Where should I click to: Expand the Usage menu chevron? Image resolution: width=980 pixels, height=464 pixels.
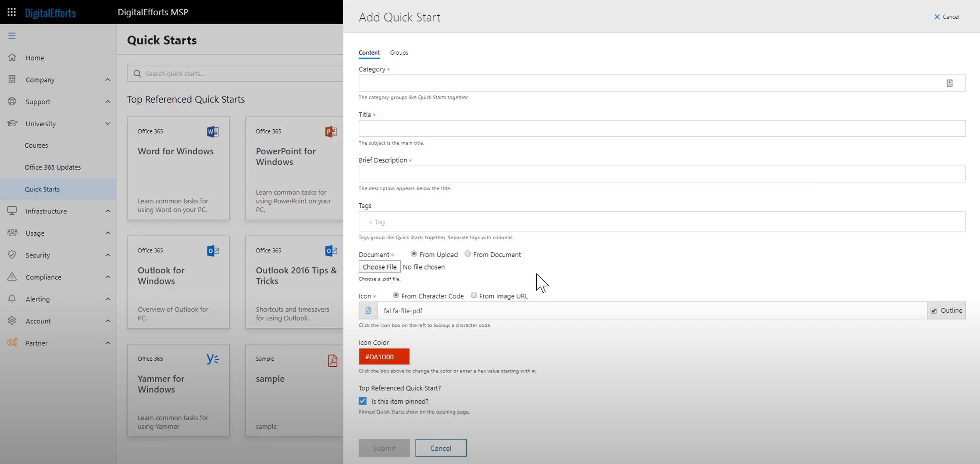click(x=107, y=233)
